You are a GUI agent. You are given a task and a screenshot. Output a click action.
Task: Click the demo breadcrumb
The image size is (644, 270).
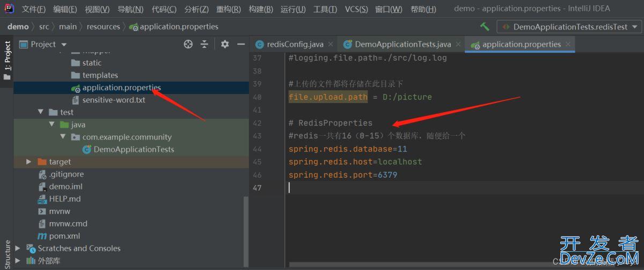(18, 26)
